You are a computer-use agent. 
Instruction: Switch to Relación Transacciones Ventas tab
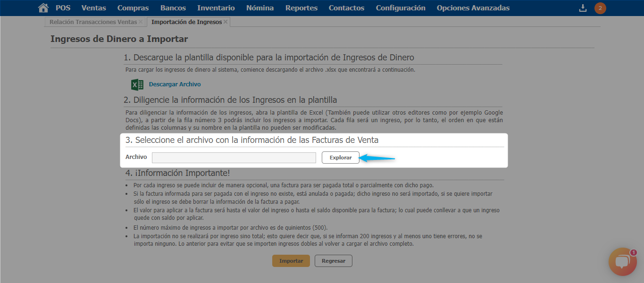93,22
